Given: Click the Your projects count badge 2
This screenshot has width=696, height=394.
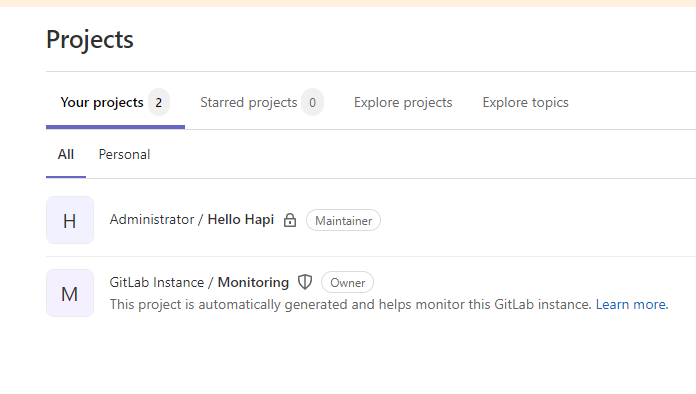Looking at the screenshot, I should pos(158,102).
